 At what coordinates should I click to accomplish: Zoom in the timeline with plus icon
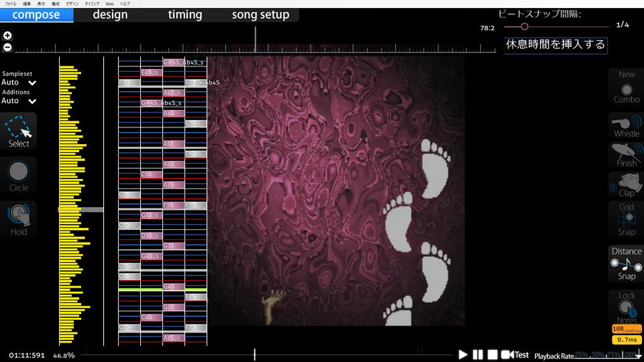[7, 36]
